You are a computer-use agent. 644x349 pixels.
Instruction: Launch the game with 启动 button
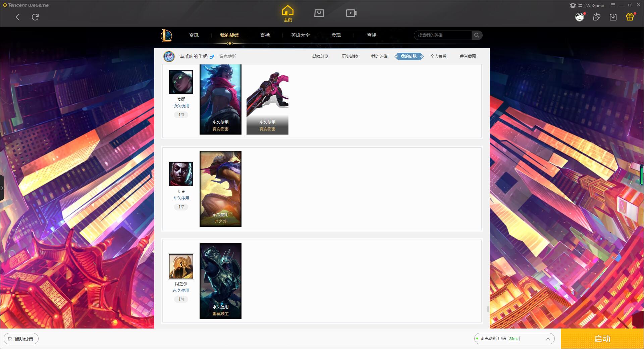[x=602, y=339]
